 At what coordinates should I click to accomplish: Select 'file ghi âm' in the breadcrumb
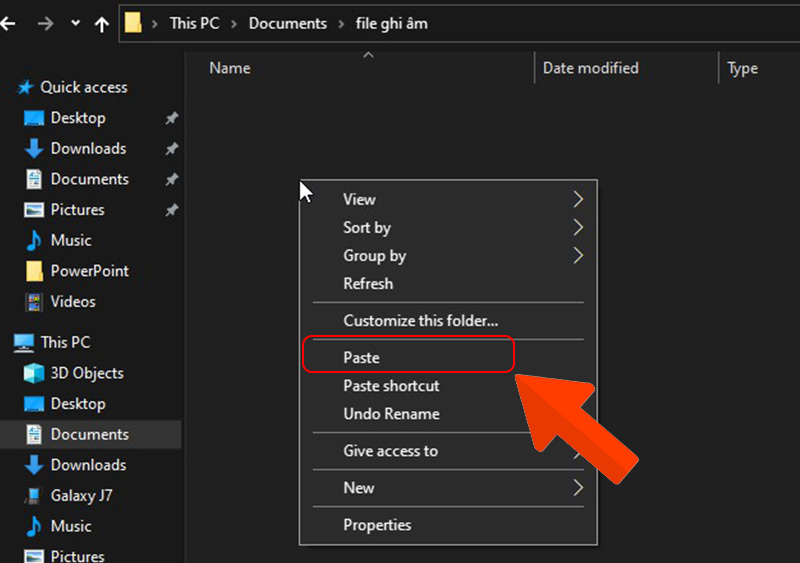(x=391, y=23)
